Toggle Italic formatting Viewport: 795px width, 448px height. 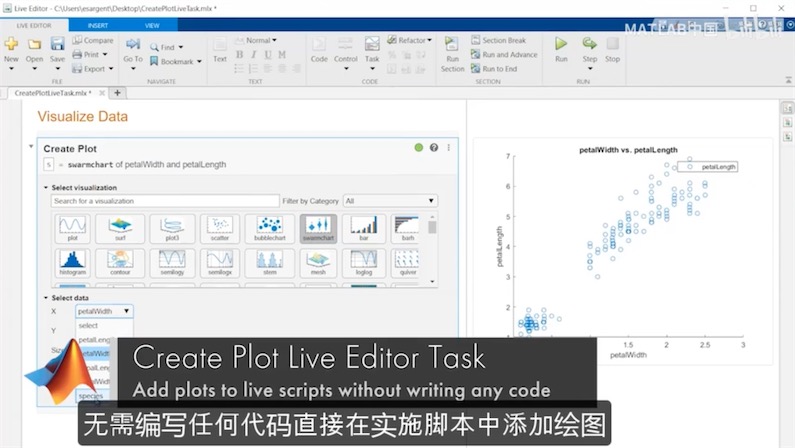(254, 54)
